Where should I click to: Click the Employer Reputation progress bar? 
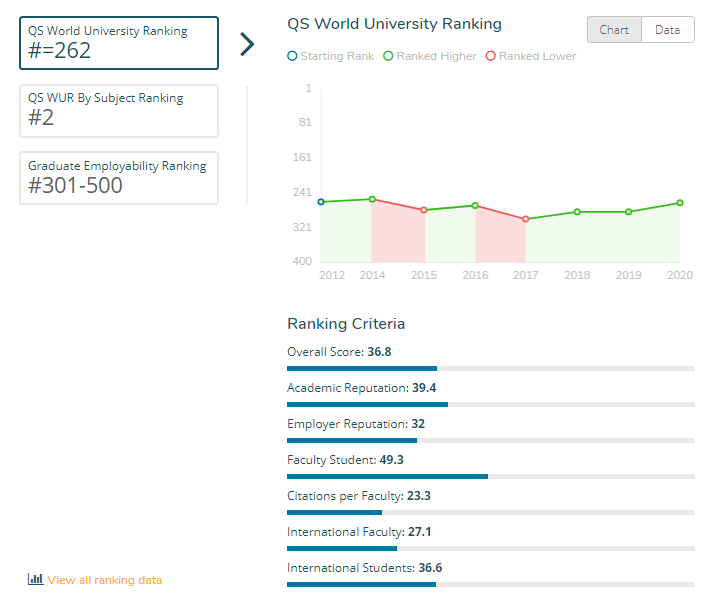491,440
